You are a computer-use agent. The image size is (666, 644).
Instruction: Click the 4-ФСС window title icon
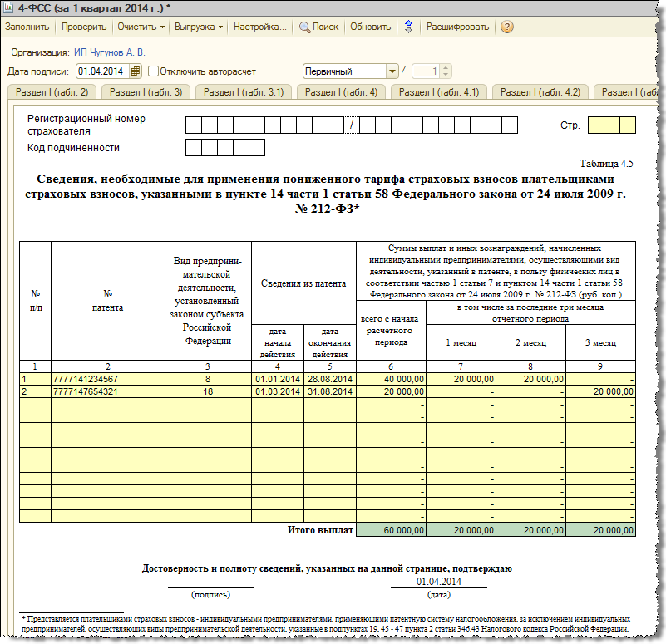(x=11, y=7)
